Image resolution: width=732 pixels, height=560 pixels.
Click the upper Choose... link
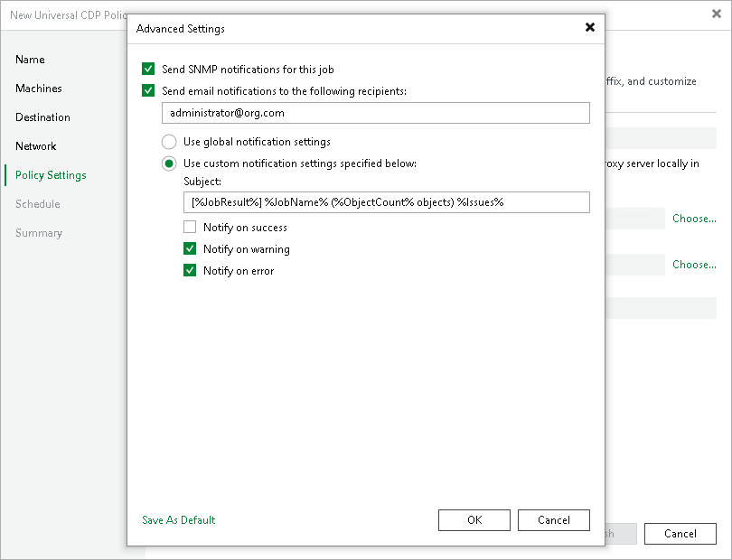[x=693, y=218]
